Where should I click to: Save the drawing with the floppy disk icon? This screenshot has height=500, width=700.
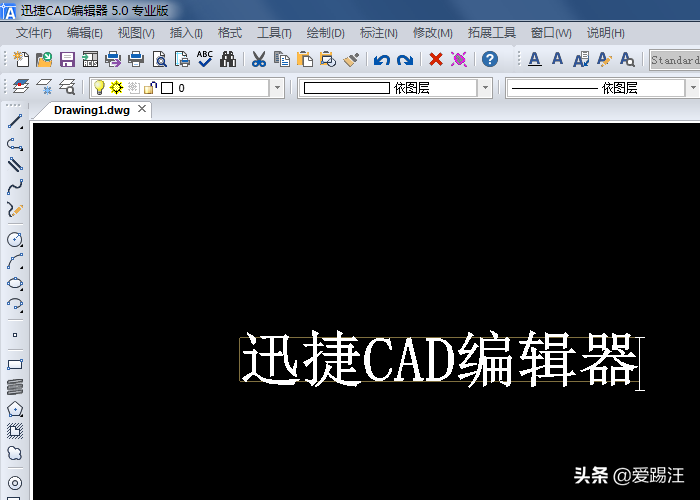point(67,59)
